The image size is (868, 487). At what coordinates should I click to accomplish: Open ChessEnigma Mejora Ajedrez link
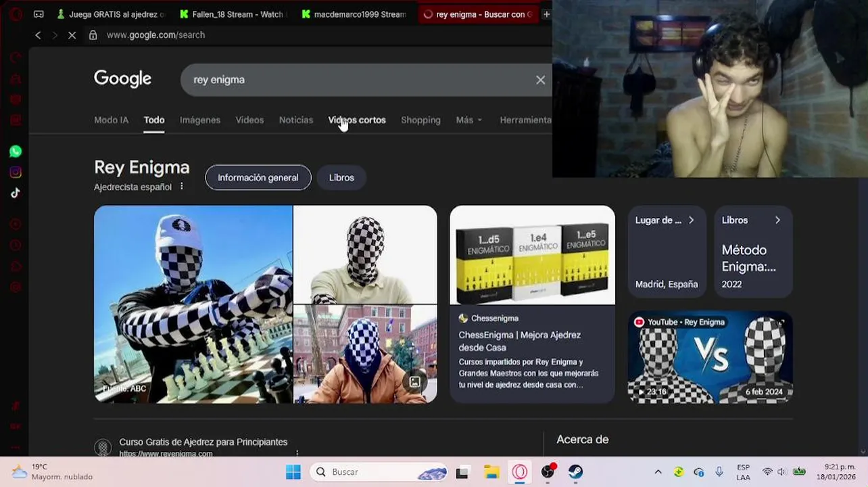pyautogui.click(x=519, y=341)
